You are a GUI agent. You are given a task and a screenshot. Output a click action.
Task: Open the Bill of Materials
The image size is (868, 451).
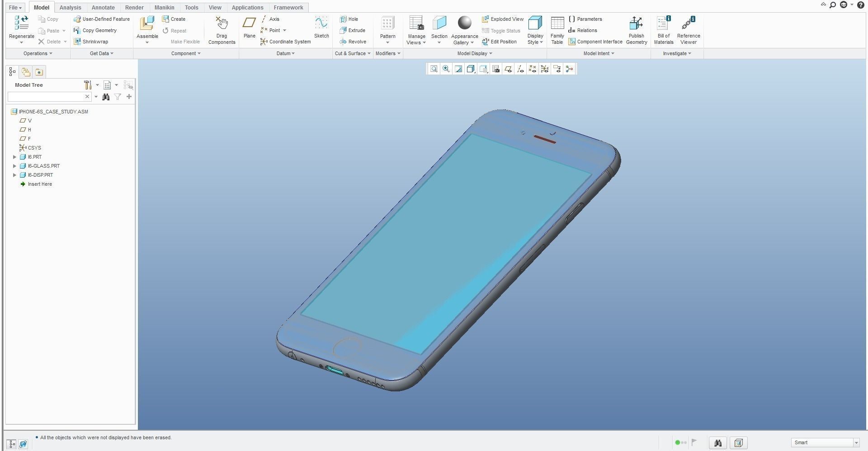click(x=663, y=30)
